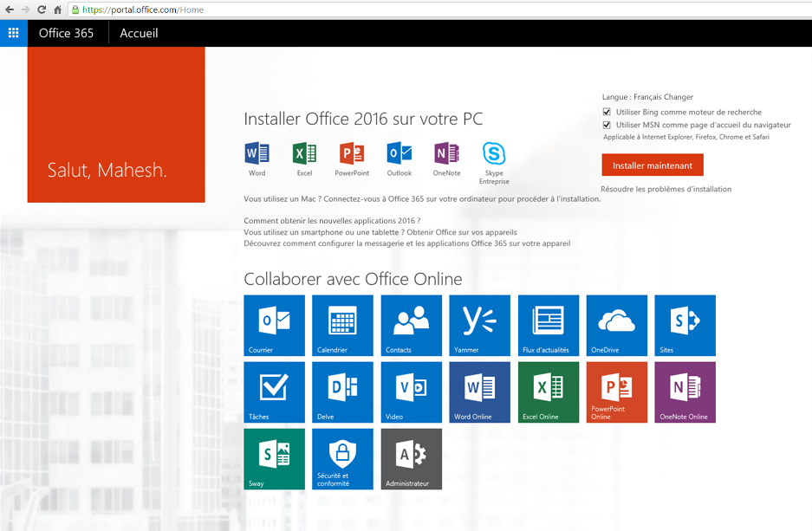
Task: Launch the Delve tile
Action: tap(343, 392)
